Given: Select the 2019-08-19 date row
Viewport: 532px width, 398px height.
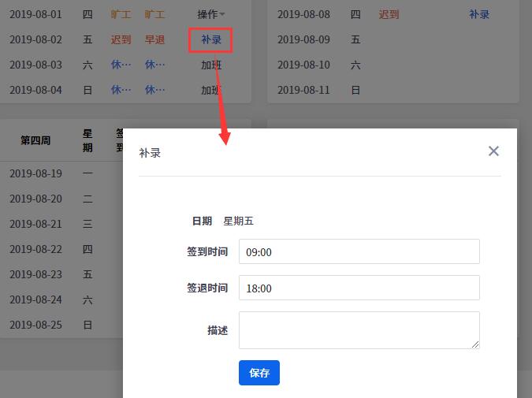Looking at the screenshot, I should [35, 173].
